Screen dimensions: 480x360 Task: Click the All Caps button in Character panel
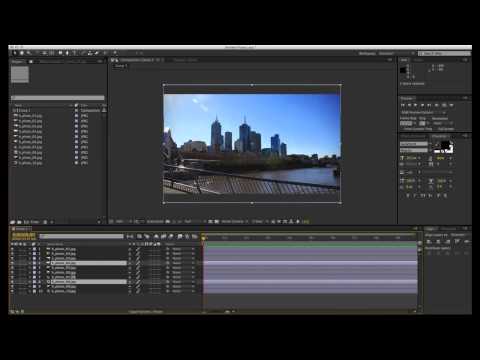[423, 196]
